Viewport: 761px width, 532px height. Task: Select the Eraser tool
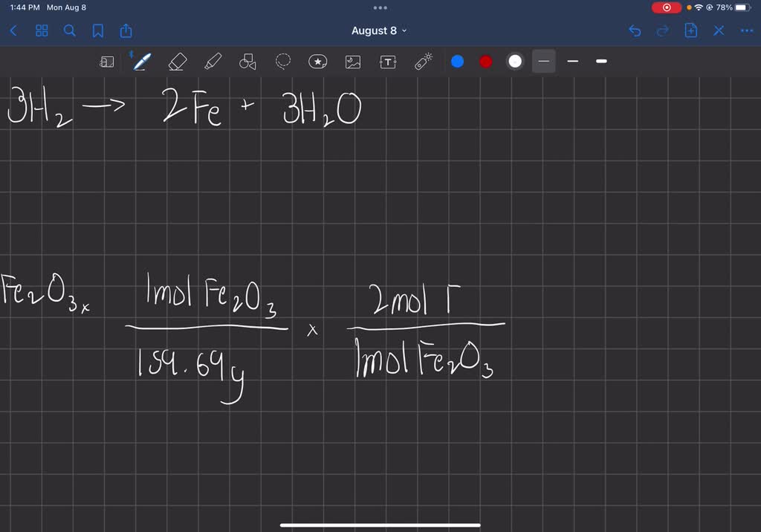pyautogui.click(x=178, y=62)
